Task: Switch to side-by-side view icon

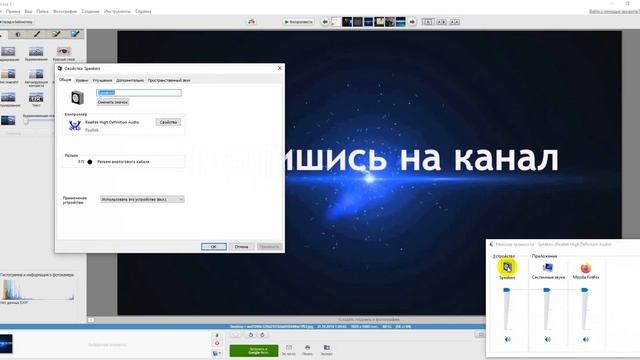Action: [x=442, y=22]
